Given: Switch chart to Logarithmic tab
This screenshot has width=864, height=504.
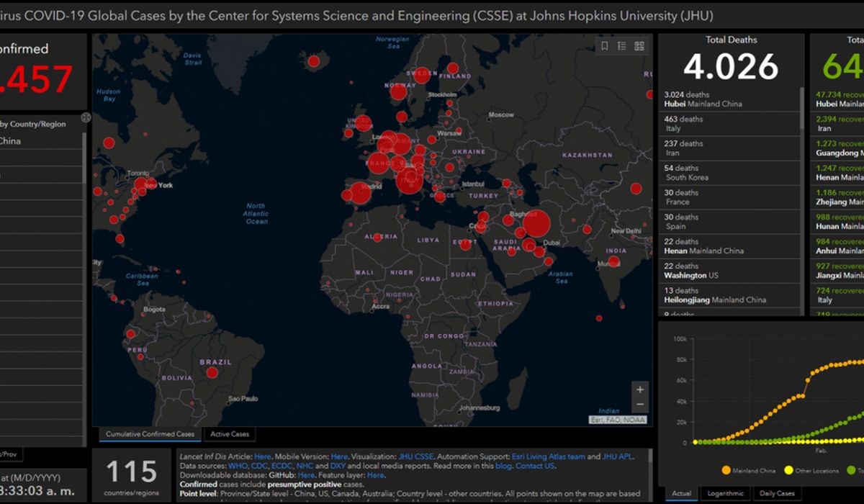Looking at the screenshot, I should click(x=725, y=493).
